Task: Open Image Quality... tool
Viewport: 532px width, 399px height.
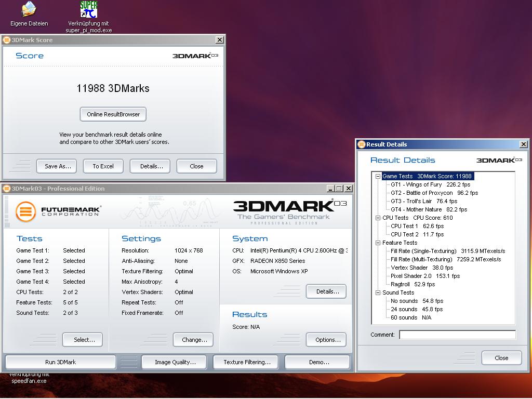Action: pyautogui.click(x=174, y=362)
